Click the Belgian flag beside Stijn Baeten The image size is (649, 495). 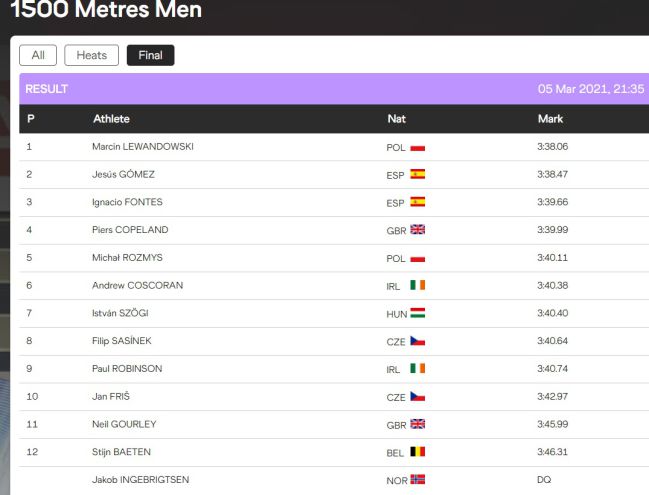418,452
